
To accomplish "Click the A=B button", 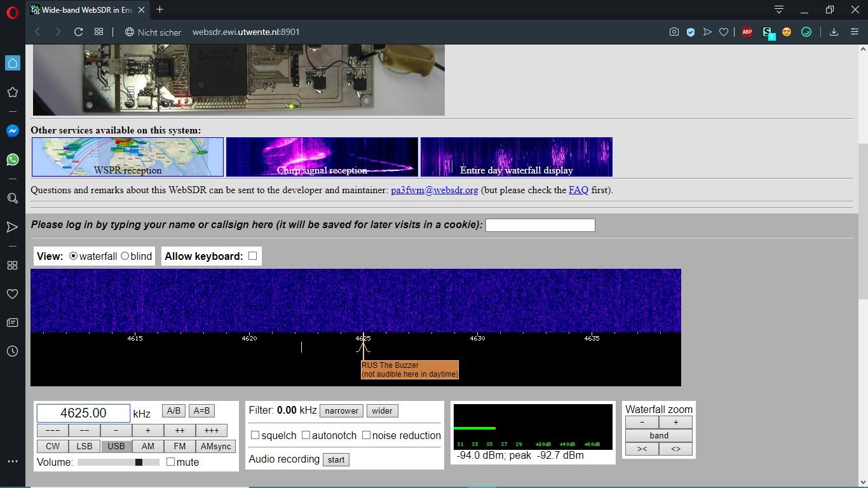I will [x=201, y=410].
